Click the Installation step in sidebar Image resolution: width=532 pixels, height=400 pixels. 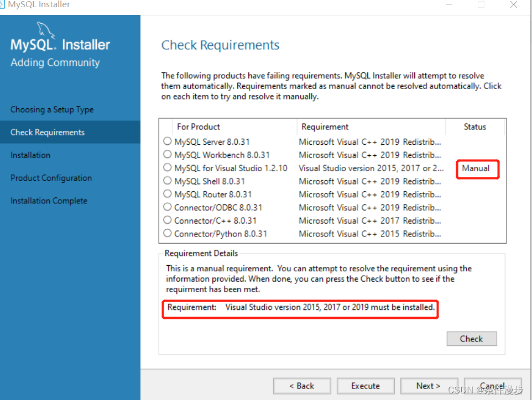(30, 155)
